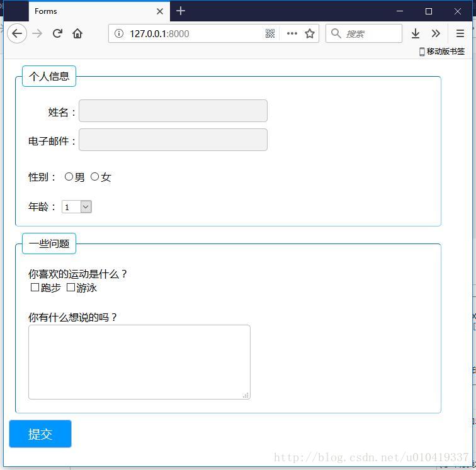The height and width of the screenshot is (470, 476).
Task: Open the downloads panel
Action: tap(416, 33)
